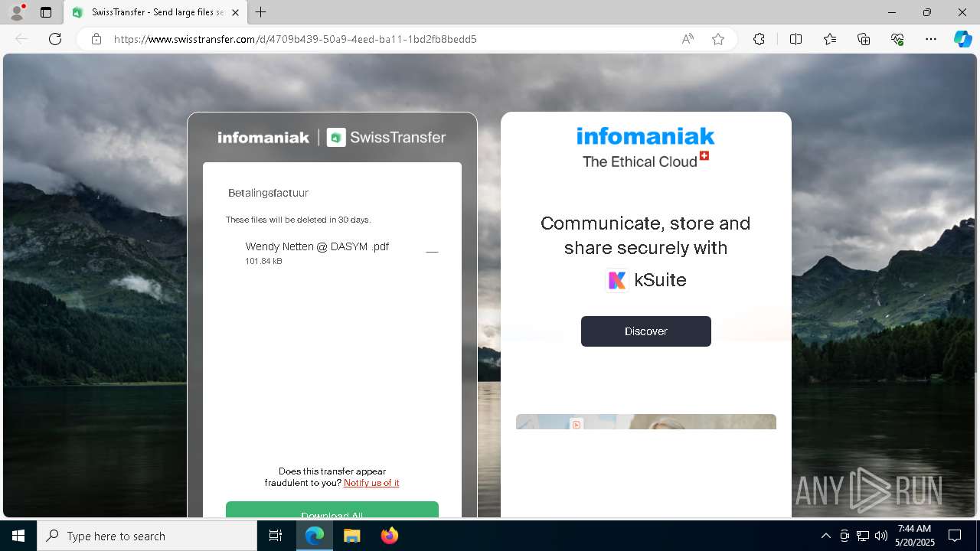
Task: Add this page to favorites star
Action: point(718,39)
